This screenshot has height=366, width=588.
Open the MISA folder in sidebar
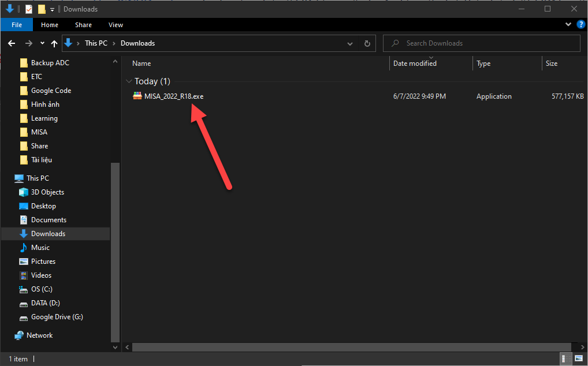pyautogui.click(x=39, y=132)
